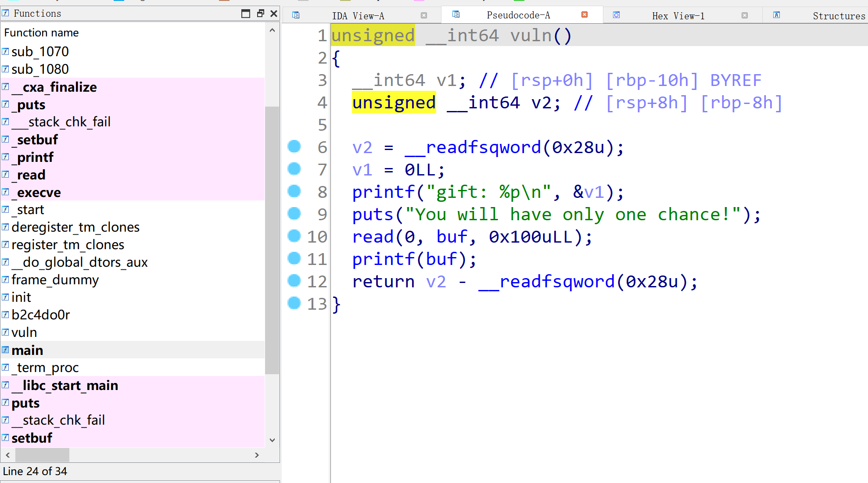Click the function icon next to b2c4do0r
Image resolution: width=868 pixels, height=483 pixels.
[5, 315]
